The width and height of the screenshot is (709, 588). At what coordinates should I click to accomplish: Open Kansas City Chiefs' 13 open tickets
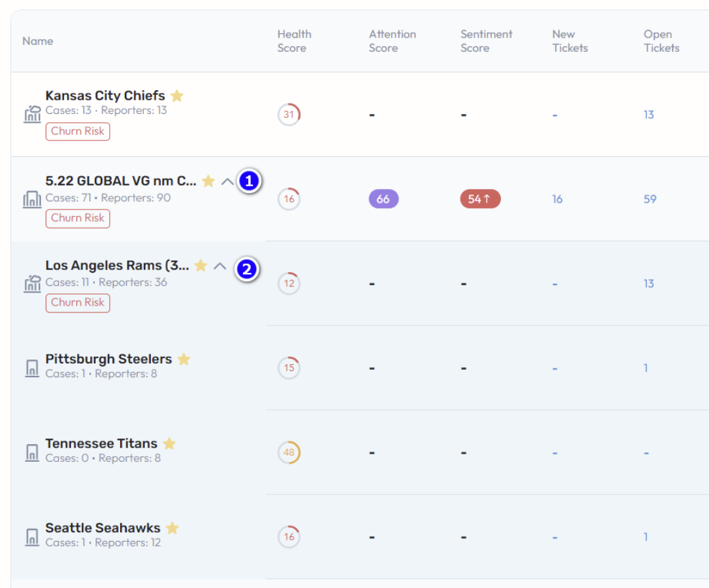click(649, 115)
